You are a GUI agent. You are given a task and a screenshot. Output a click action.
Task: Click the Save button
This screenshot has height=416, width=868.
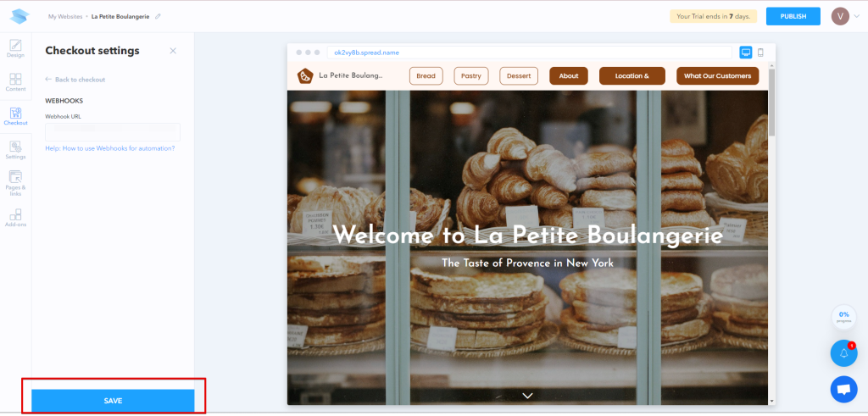[113, 401]
